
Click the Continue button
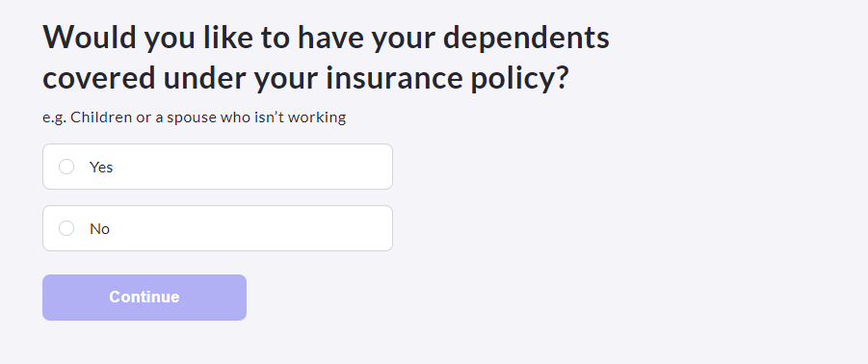(x=145, y=298)
